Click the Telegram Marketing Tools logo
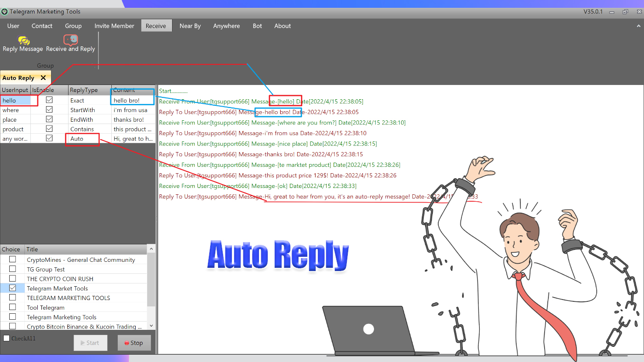 [x=5, y=12]
